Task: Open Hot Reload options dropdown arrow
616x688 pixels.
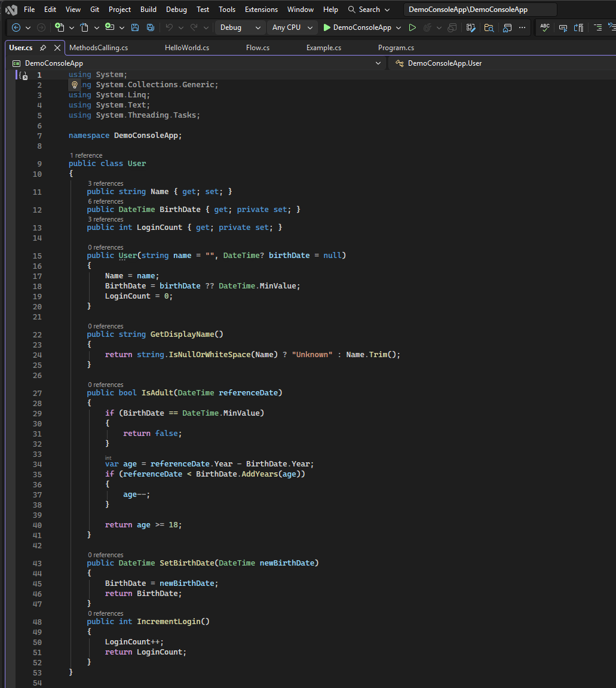Action: [x=439, y=27]
